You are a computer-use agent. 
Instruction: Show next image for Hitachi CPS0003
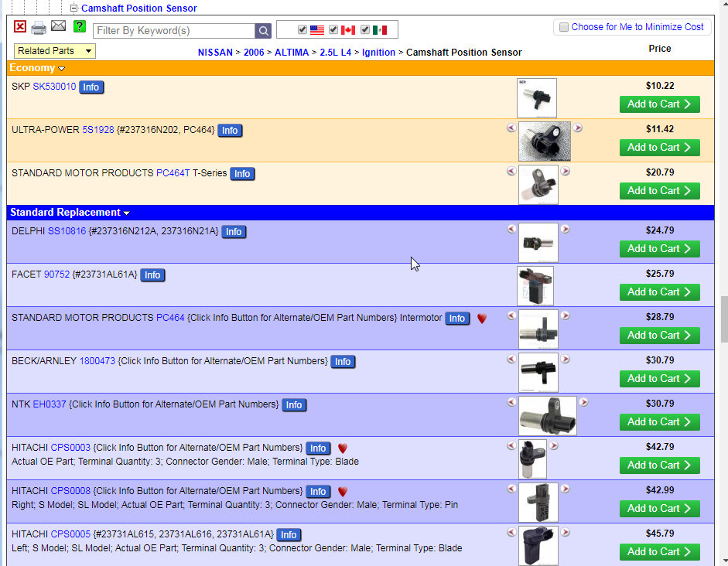[553, 445]
